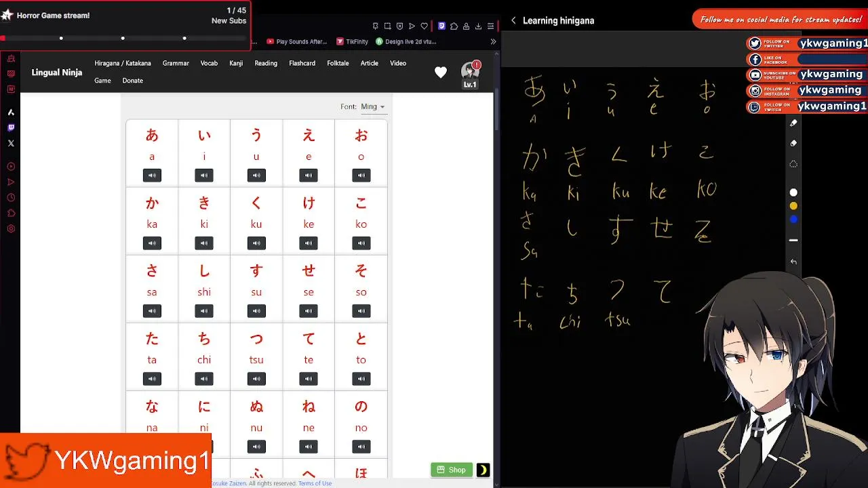Select the lasso selection tool
Image resolution: width=868 pixels, height=488 pixels.
(x=793, y=164)
